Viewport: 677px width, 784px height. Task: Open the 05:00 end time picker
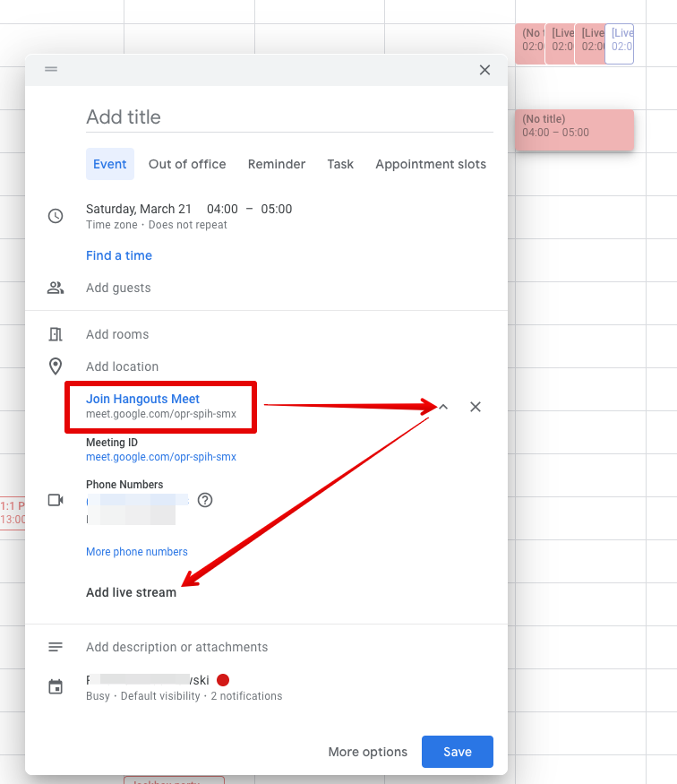[277, 209]
